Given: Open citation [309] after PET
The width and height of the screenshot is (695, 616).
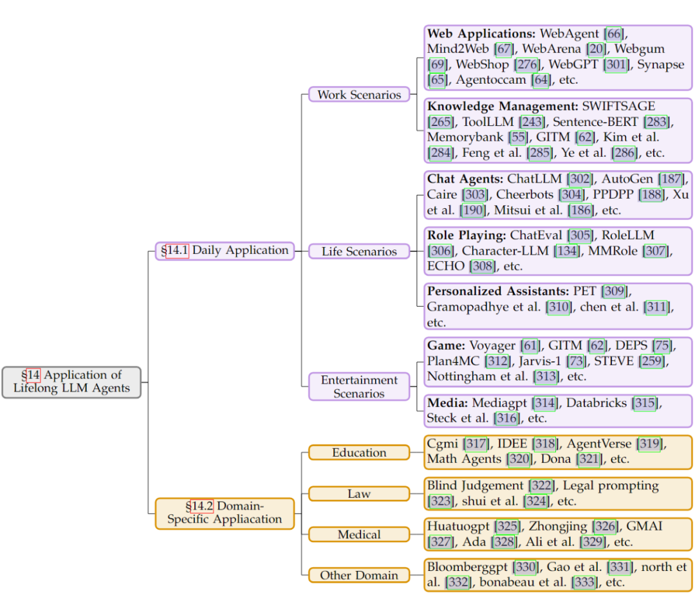Looking at the screenshot, I should point(614,291).
